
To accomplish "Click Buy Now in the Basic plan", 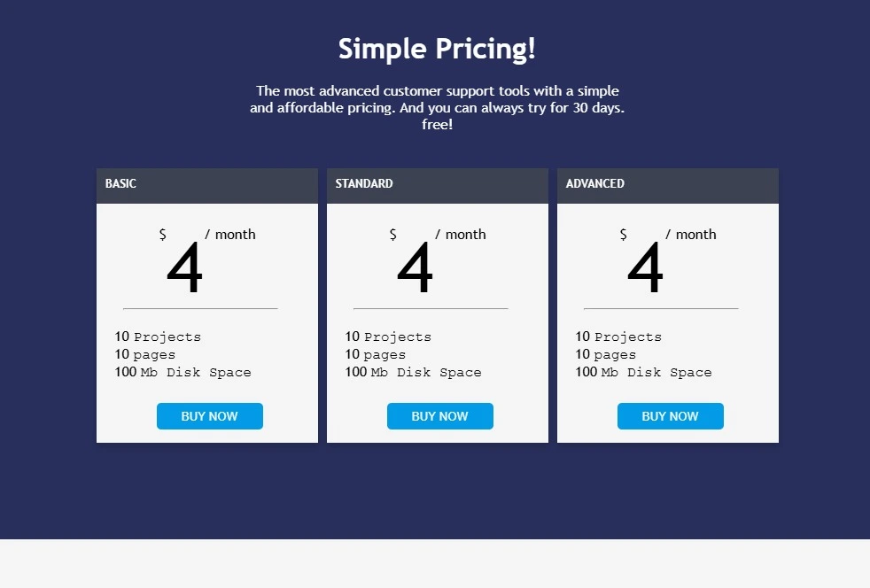I will (x=210, y=416).
